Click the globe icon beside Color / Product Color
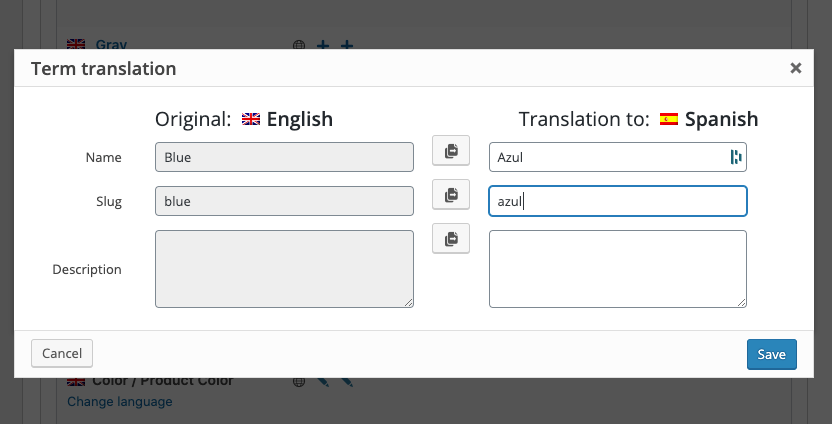832x424 pixels. 298,381
